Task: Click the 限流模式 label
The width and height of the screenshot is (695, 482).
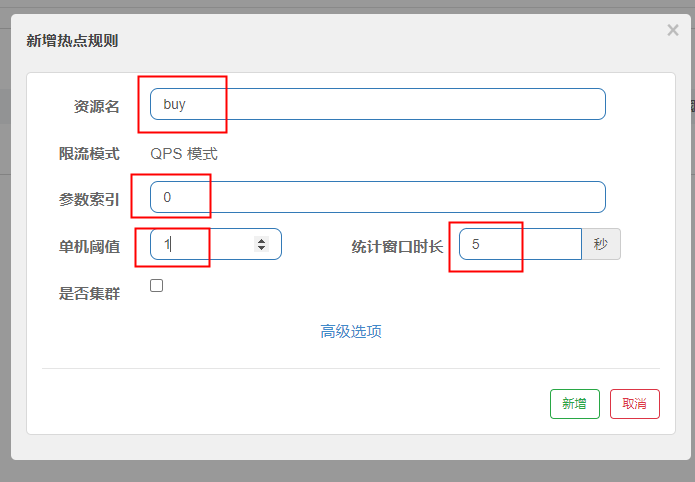Action: tap(89, 153)
